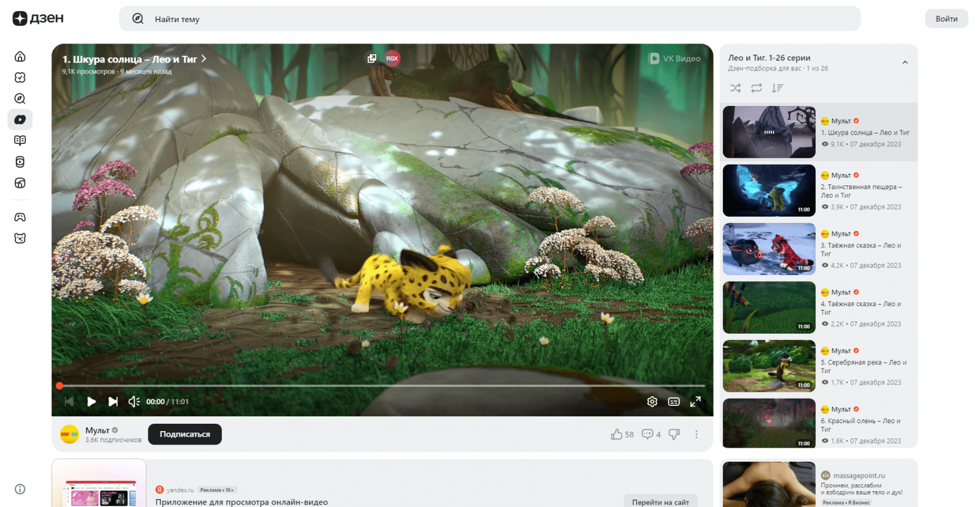
Task: Click the Реклама 16+ ad label
Action: tap(217, 490)
